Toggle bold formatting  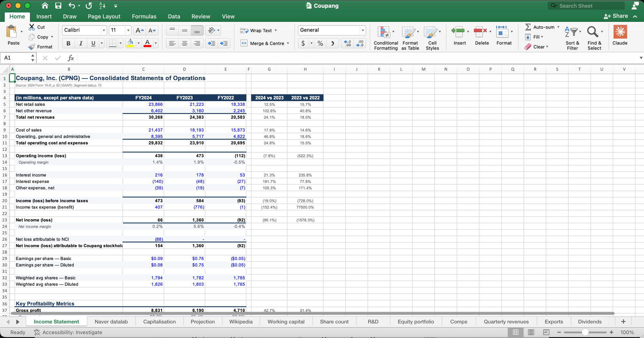pos(68,43)
